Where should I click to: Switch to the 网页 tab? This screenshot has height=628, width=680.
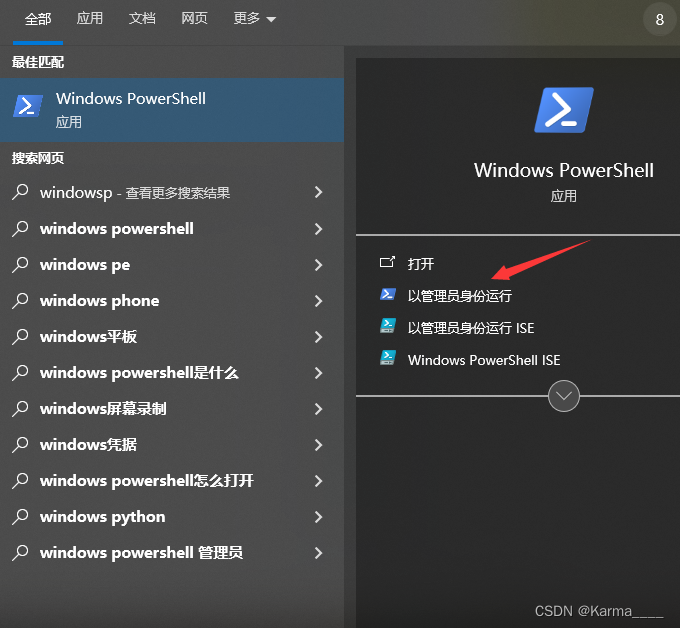(x=194, y=19)
